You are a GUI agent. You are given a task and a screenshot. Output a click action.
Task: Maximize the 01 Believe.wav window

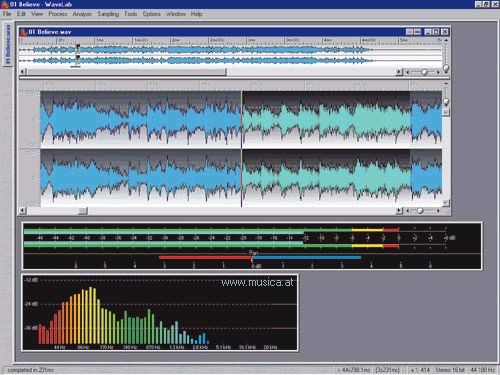click(436, 32)
